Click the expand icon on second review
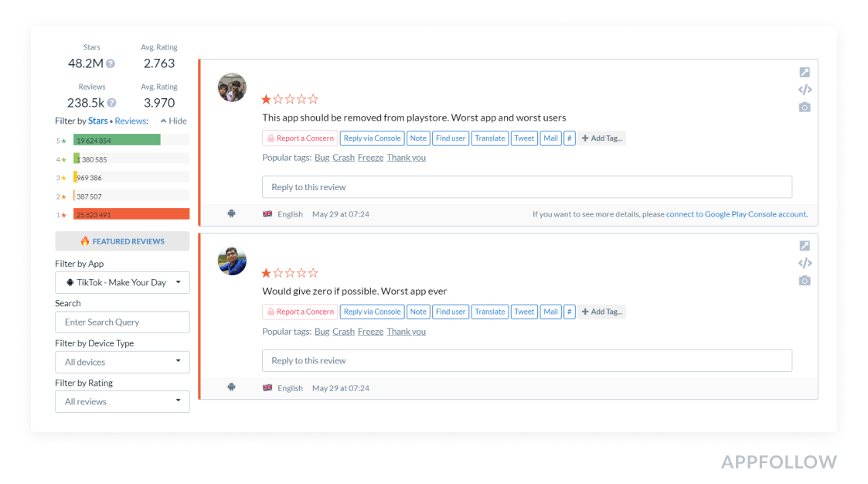This screenshot has width=868, height=484. click(x=805, y=246)
